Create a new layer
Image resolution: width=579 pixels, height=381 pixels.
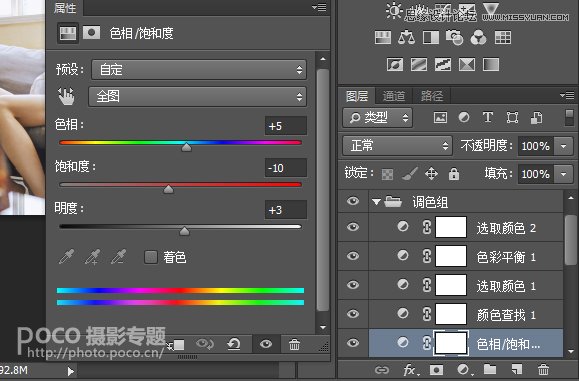tap(517, 369)
